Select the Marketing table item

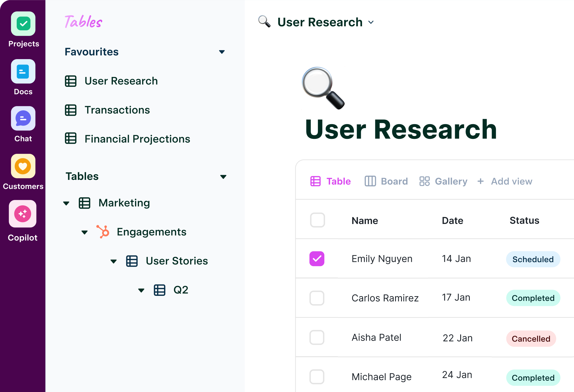pyautogui.click(x=124, y=203)
